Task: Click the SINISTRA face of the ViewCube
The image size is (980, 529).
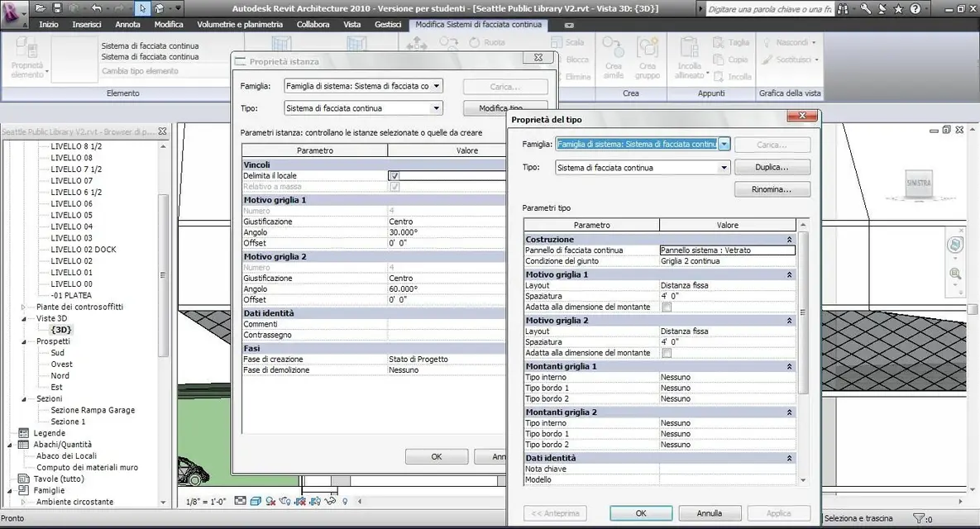Action: pos(918,183)
